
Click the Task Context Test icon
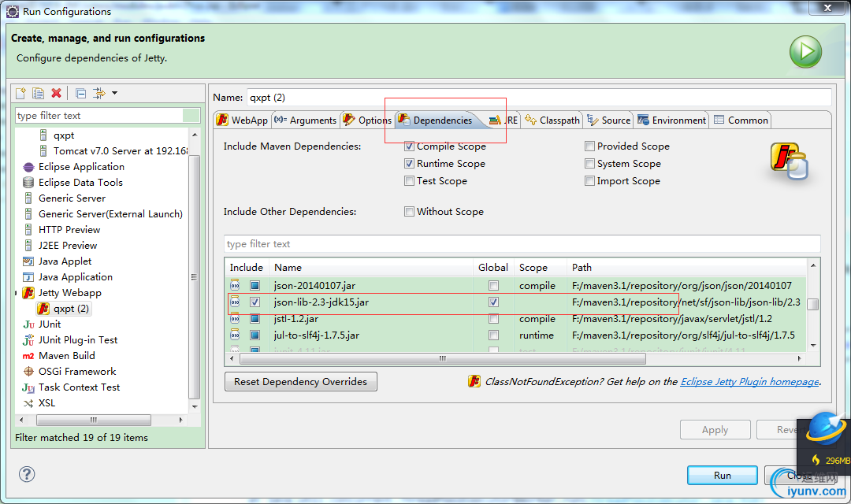pyautogui.click(x=28, y=387)
